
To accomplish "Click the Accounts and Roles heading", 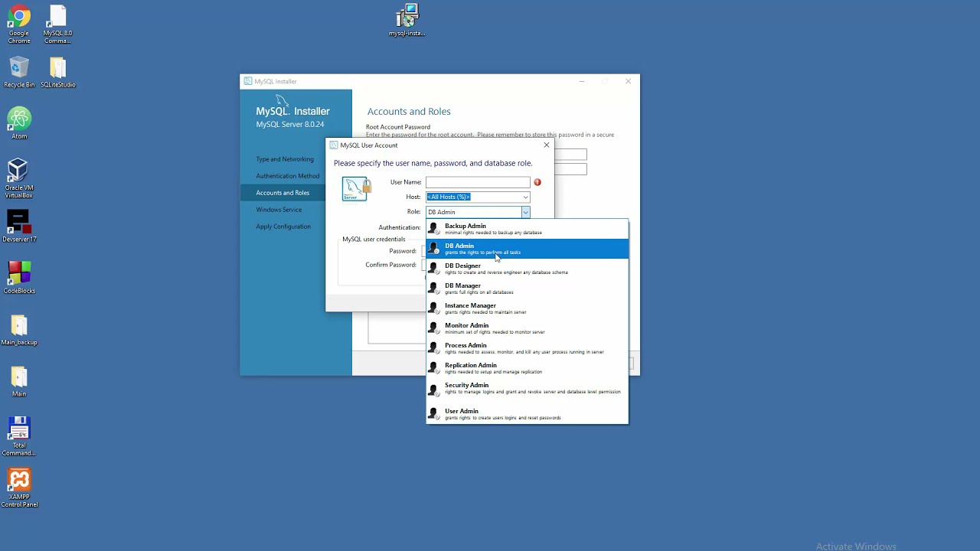I will click(409, 112).
